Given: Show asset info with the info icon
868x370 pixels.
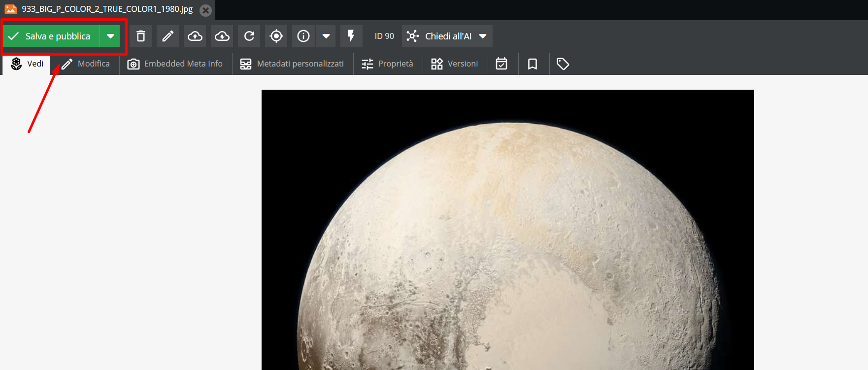Looking at the screenshot, I should pos(303,36).
